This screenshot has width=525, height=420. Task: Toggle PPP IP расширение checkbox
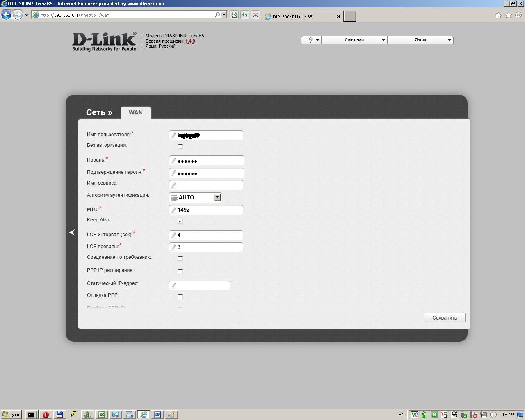(180, 272)
